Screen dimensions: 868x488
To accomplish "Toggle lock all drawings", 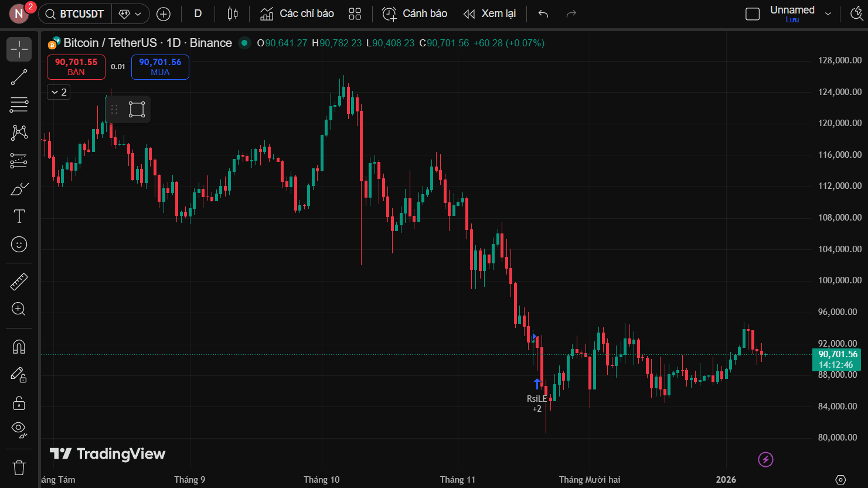I will 19,403.
